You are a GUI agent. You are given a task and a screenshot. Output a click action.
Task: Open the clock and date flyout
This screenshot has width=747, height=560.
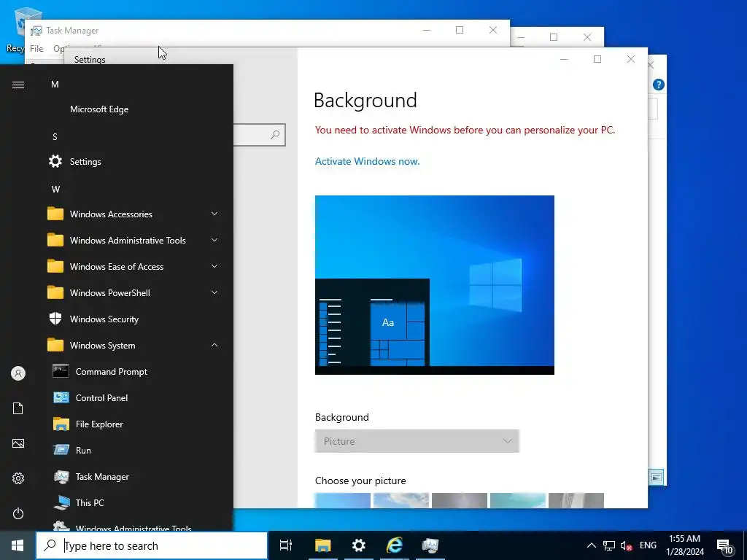pos(684,545)
